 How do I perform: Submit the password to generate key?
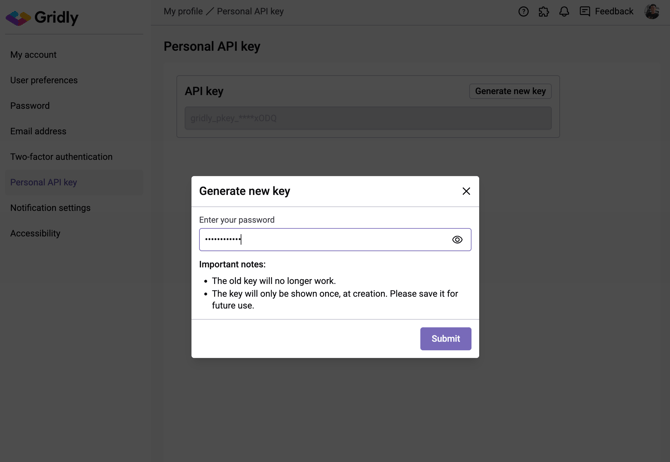[x=446, y=338]
